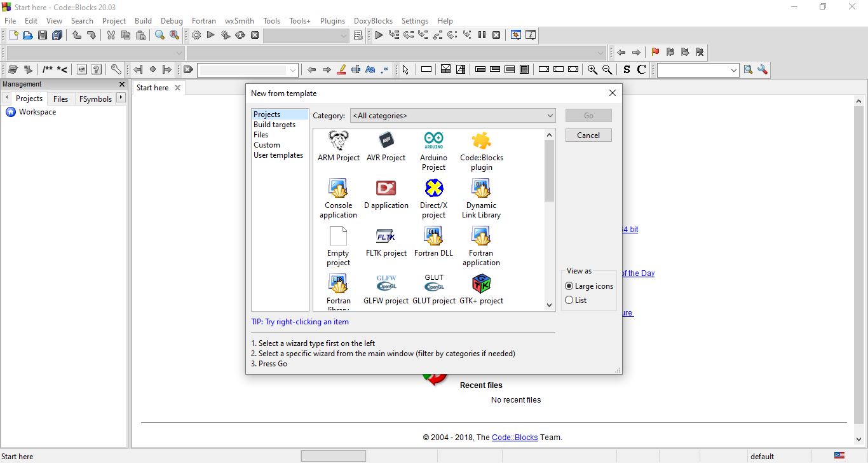Click the Paste clipboard icon
This screenshot has width=868, height=463.
coord(140,36)
